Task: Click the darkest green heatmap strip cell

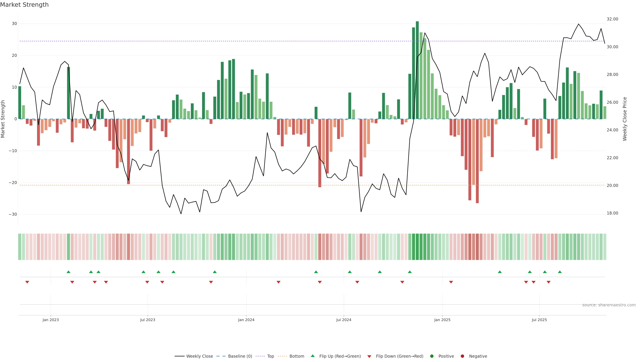Action: 417,247
